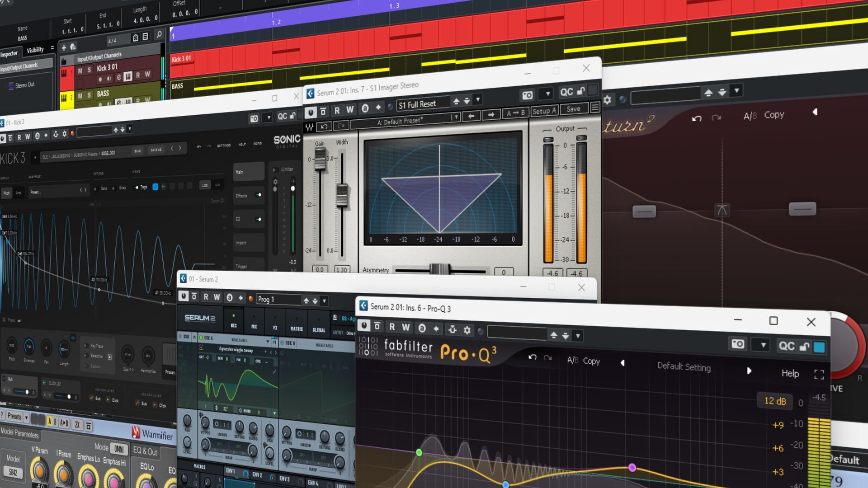Image resolution: width=868 pixels, height=488 pixels.
Task: Click the Saturn 2 window gear icon
Action: [x=607, y=99]
